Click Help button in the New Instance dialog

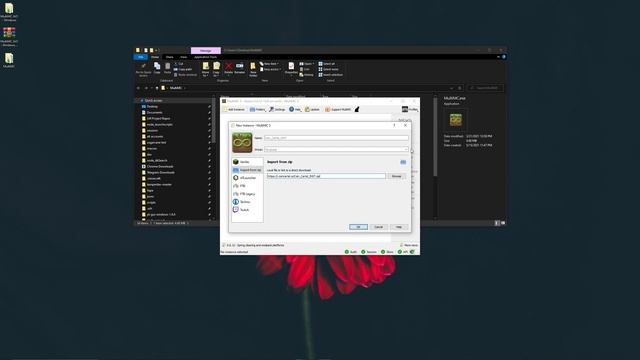[x=399, y=227]
